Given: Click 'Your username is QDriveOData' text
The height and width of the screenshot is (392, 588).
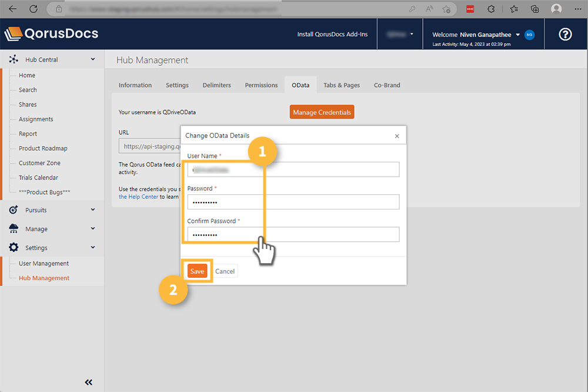Looking at the screenshot, I should 157,112.
